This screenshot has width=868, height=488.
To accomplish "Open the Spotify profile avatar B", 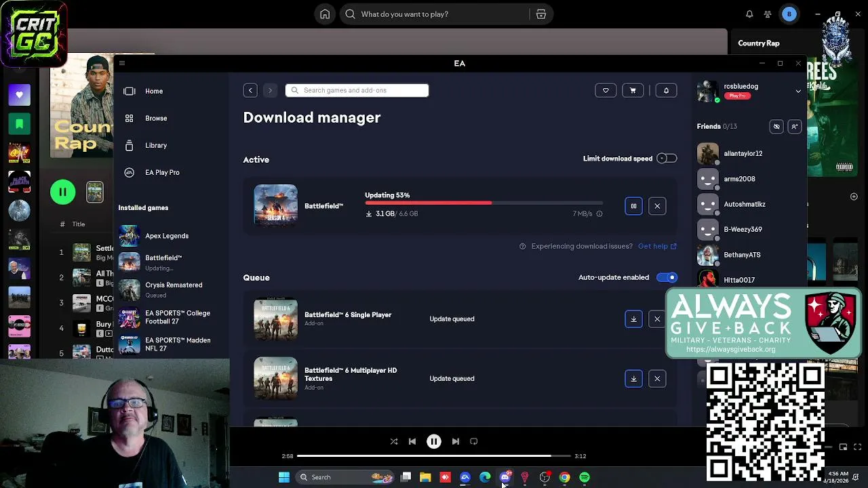I will tap(789, 14).
